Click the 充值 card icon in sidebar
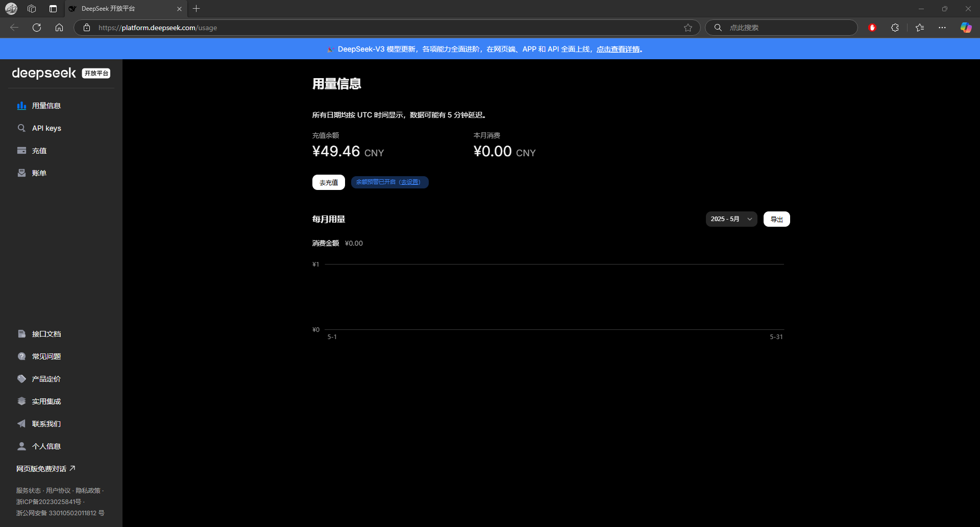 coord(21,151)
